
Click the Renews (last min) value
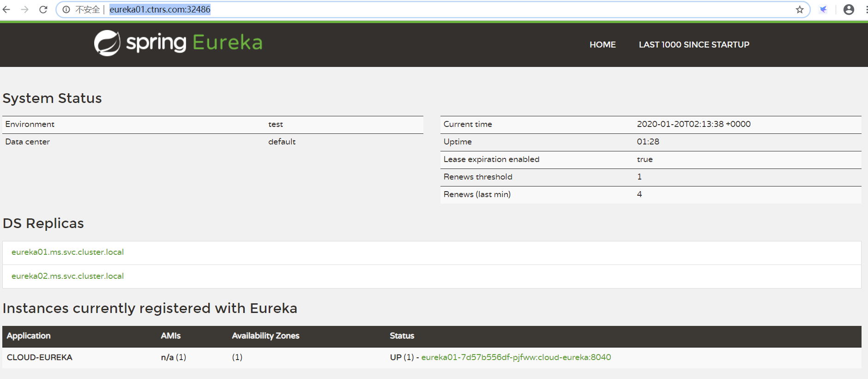(639, 194)
